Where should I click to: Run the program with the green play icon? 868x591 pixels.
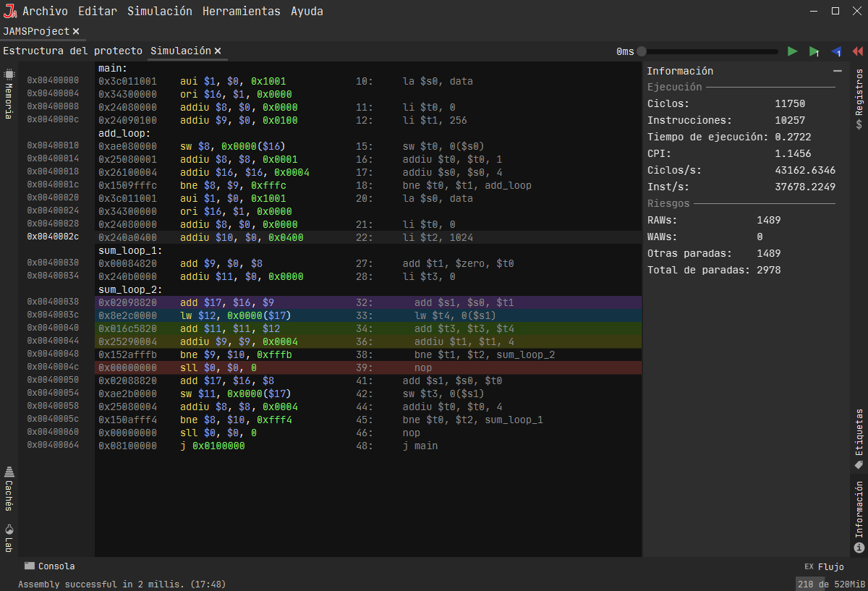point(792,51)
